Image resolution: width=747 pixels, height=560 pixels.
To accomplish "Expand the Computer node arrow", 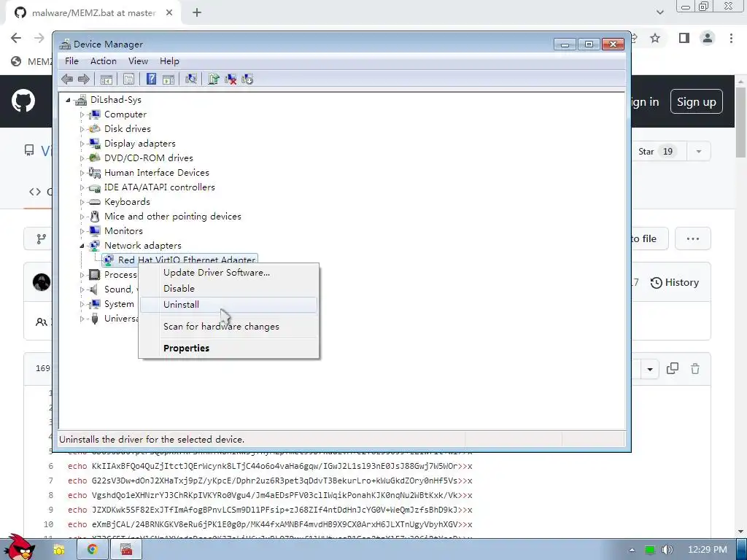I will tap(82, 114).
